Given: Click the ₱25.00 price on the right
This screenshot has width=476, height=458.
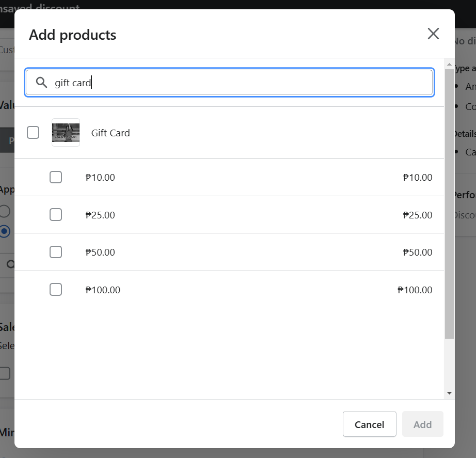Looking at the screenshot, I should click(x=418, y=215).
